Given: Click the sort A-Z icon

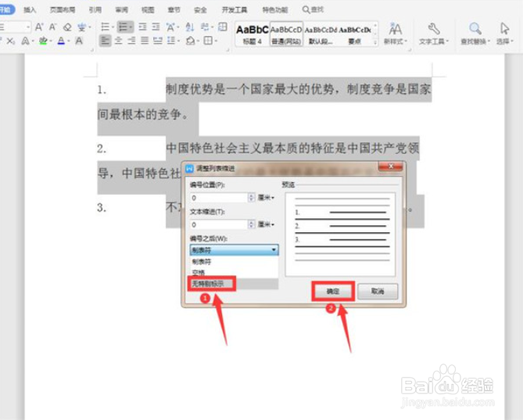Looking at the screenshot, I should (190, 27).
